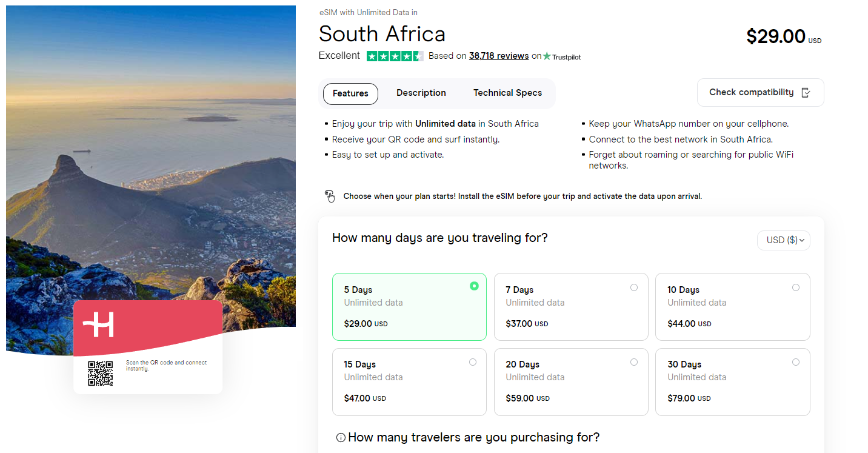Image resolution: width=868 pixels, height=453 pixels.
Task: Click the info icon beside 'How many travelers'
Action: pos(341,437)
